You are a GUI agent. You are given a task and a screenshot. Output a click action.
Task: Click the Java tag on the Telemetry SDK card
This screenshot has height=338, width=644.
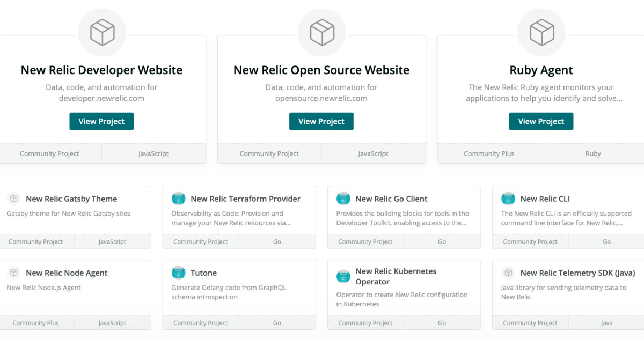click(x=606, y=322)
